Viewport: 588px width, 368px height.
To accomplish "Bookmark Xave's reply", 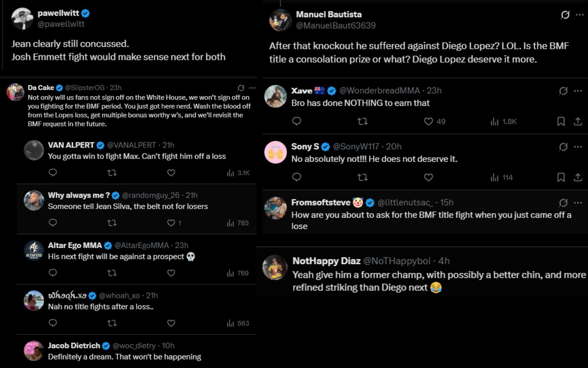I will (x=561, y=121).
